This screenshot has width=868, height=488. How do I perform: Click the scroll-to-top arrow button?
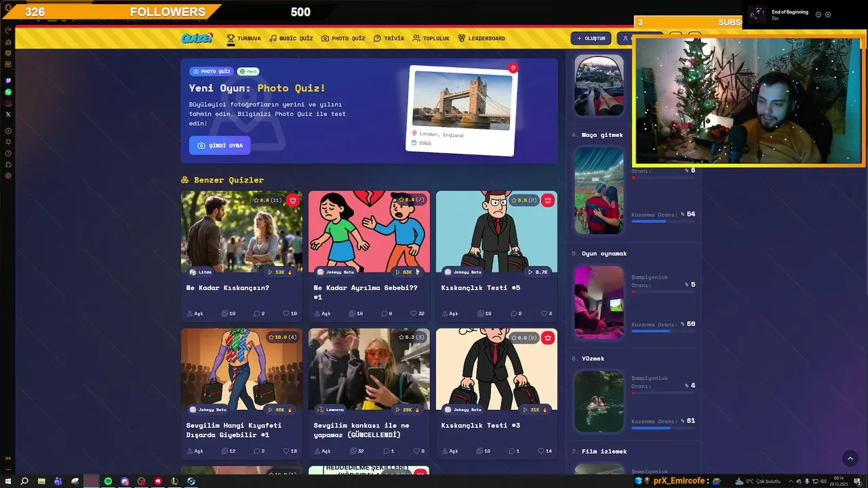tap(850, 458)
